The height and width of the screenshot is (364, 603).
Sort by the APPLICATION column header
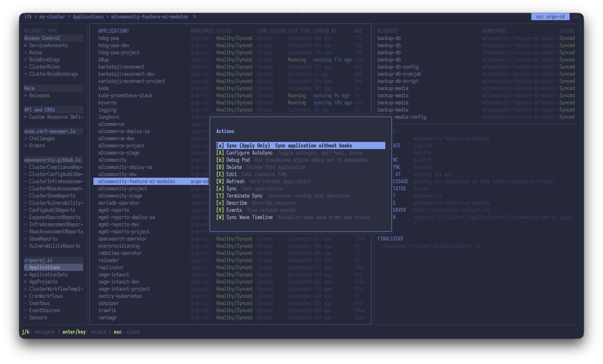[x=114, y=31]
